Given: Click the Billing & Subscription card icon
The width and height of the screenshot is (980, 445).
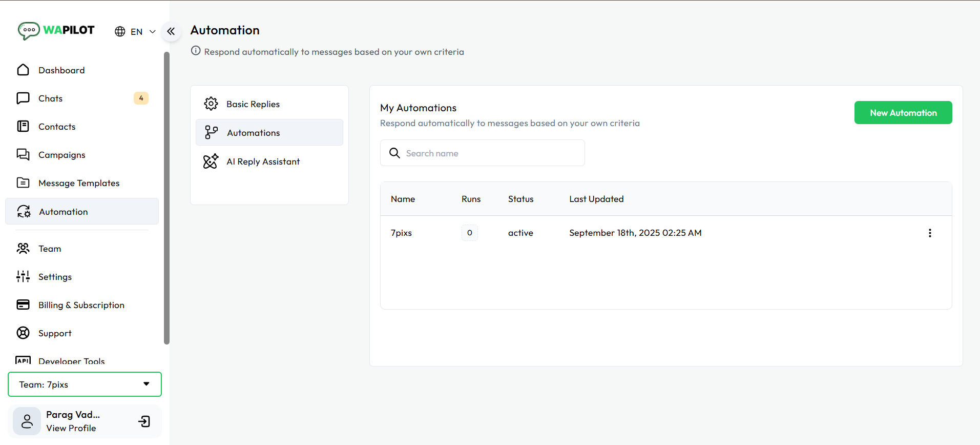Looking at the screenshot, I should [x=23, y=305].
